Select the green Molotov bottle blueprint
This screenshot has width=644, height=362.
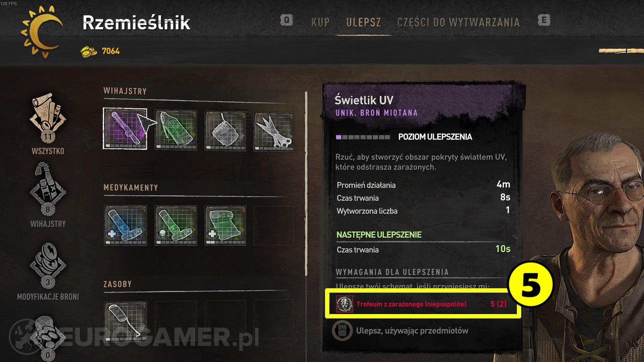pos(176,130)
